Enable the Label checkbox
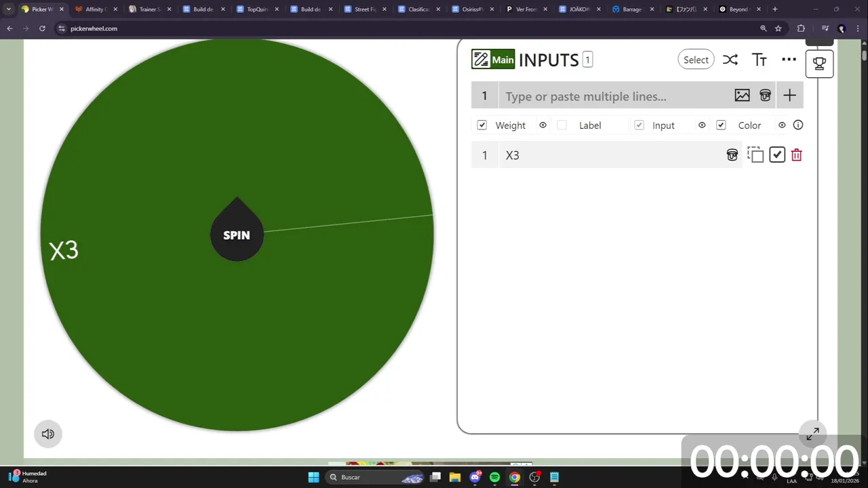The width and height of the screenshot is (868, 488). [561, 125]
